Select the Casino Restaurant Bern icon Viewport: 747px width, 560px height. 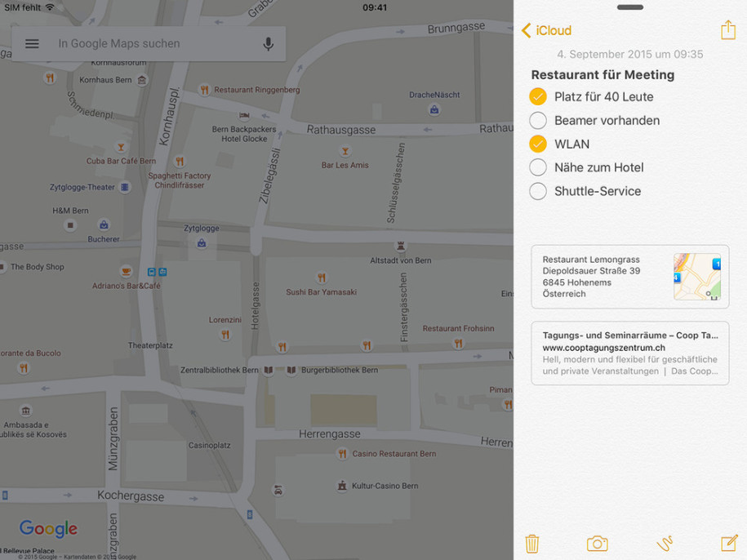(x=342, y=454)
